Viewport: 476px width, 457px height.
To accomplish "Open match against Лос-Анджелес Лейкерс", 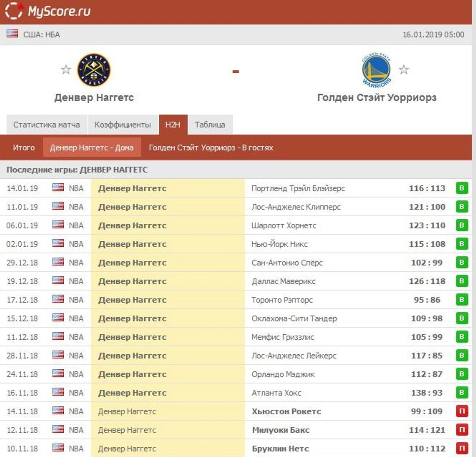I will pyautogui.click(x=293, y=355).
